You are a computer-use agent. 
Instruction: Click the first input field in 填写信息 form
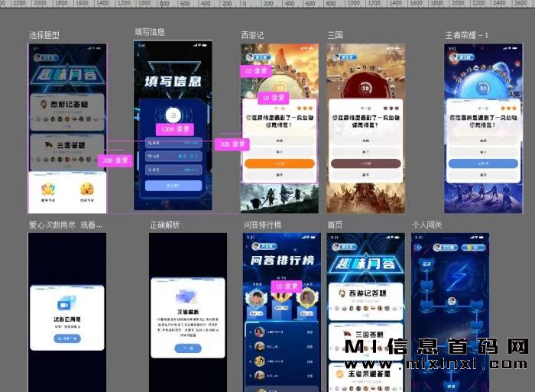point(173,143)
